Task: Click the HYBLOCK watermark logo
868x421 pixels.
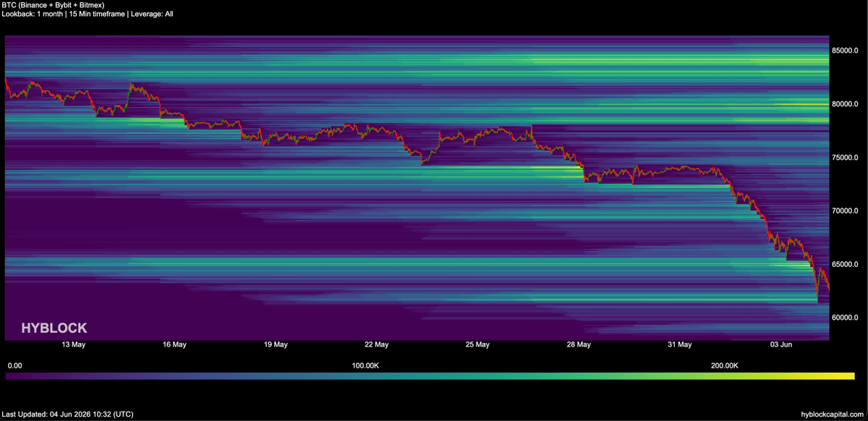Action: click(54, 328)
